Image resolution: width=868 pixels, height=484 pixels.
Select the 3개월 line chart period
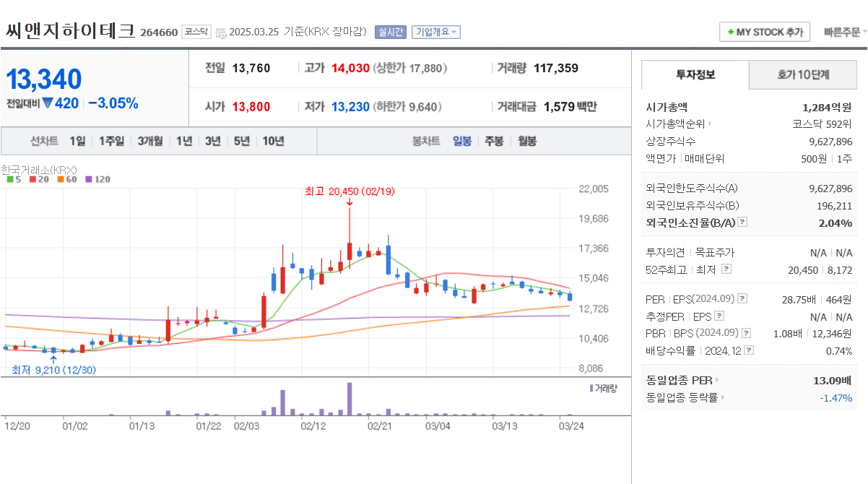tap(150, 142)
